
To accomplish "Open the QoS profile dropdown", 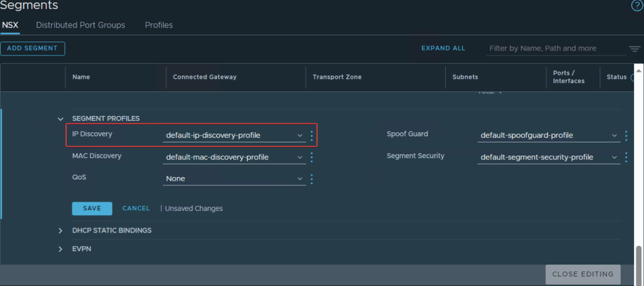I will [234, 179].
